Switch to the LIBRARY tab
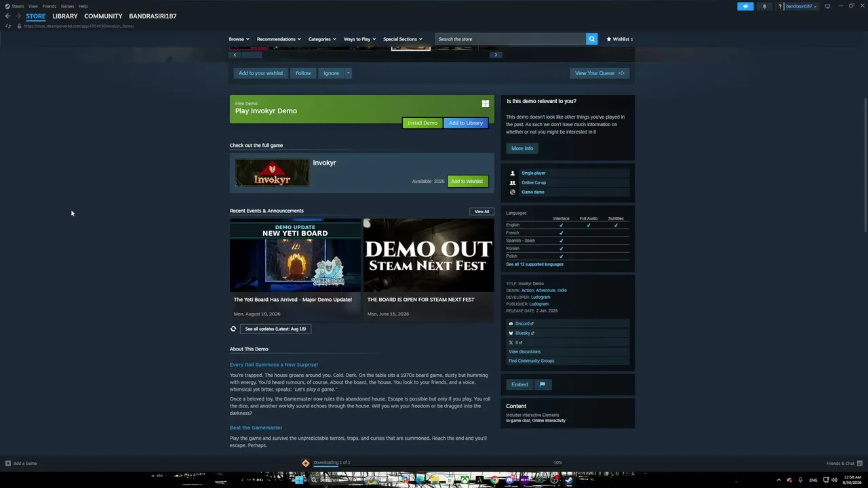Image resolution: width=868 pixels, height=488 pixels. (x=65, y=16)
